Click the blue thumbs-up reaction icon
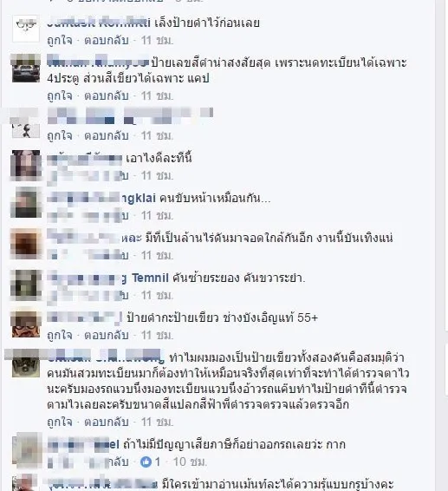The height and width of the screenshot is (491, 448). coord(146,462)
